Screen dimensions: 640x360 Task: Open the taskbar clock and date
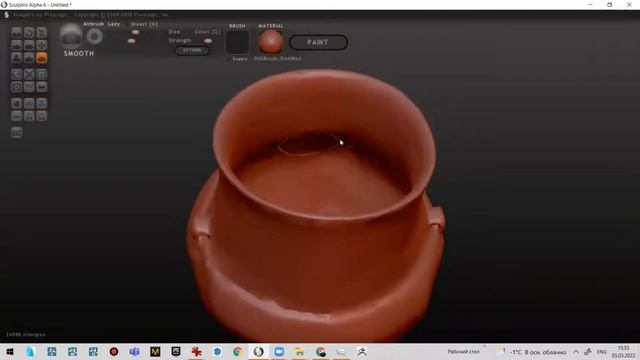(623, 352)
